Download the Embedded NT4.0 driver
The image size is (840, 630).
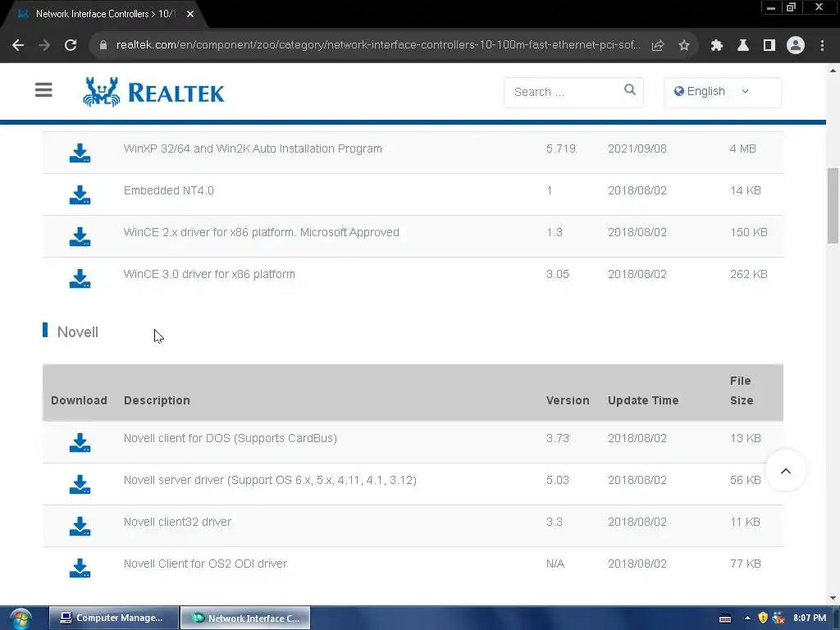tap(80, 195)
